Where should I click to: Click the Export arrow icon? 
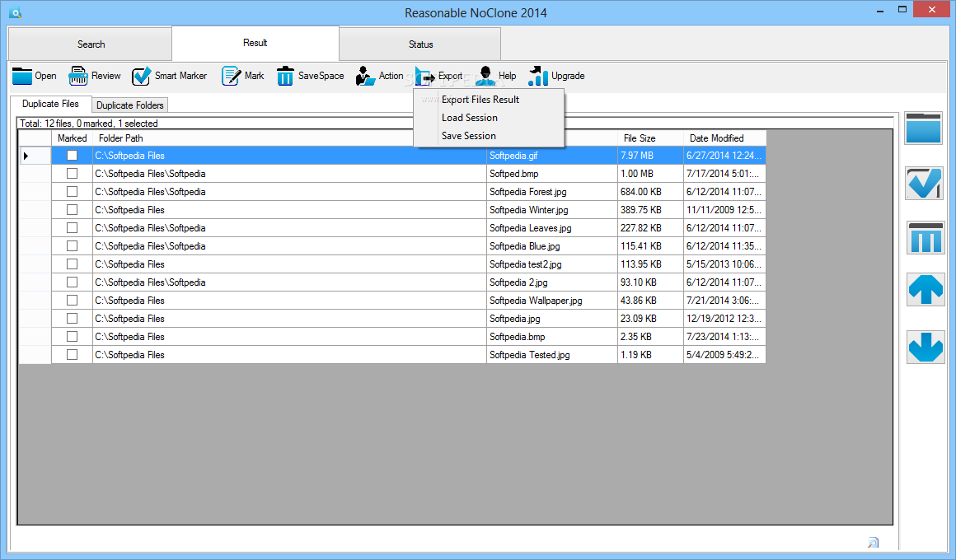pyautogui.click(x=425, y=76)
